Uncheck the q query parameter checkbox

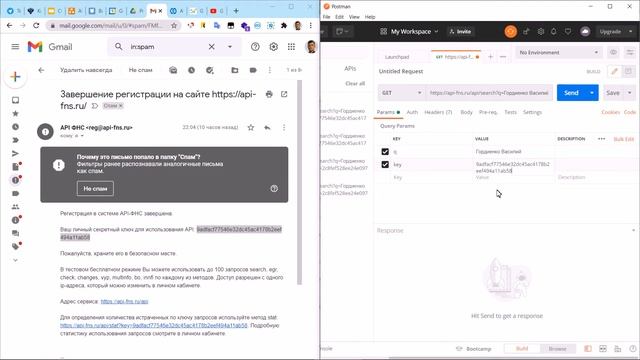point(385,151)
